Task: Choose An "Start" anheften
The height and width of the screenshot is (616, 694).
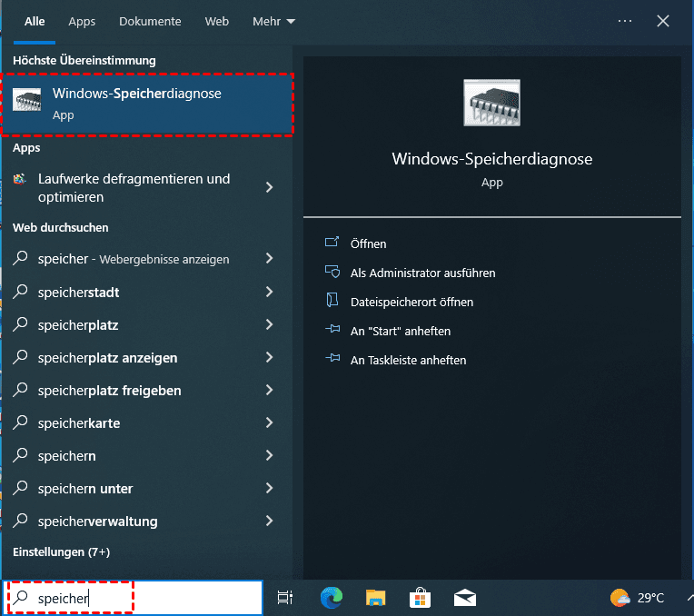Action: click(400, 332)
